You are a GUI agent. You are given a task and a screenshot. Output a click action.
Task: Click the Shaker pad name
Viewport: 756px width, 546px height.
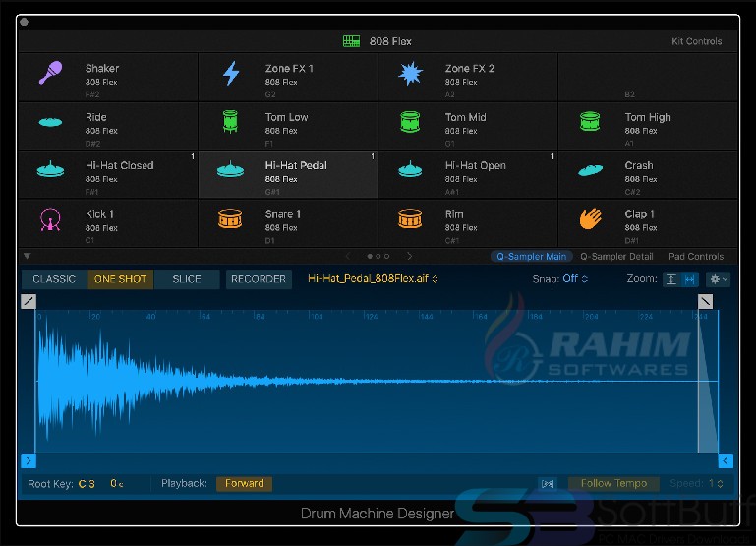[x=102, y=69]
